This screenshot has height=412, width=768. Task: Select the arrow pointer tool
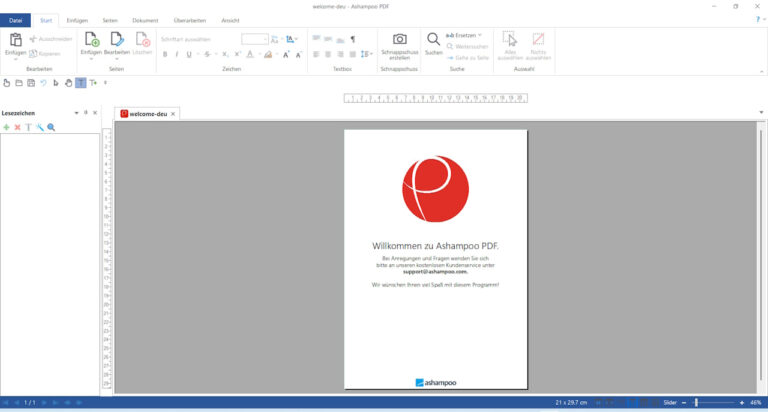pyautogui.click(x=55, y=83)
